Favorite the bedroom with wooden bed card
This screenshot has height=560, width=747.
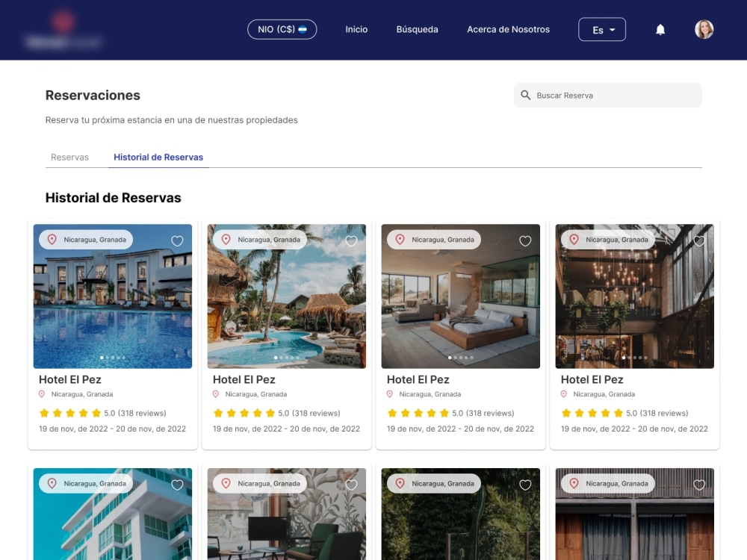click(x=525, y=241)
